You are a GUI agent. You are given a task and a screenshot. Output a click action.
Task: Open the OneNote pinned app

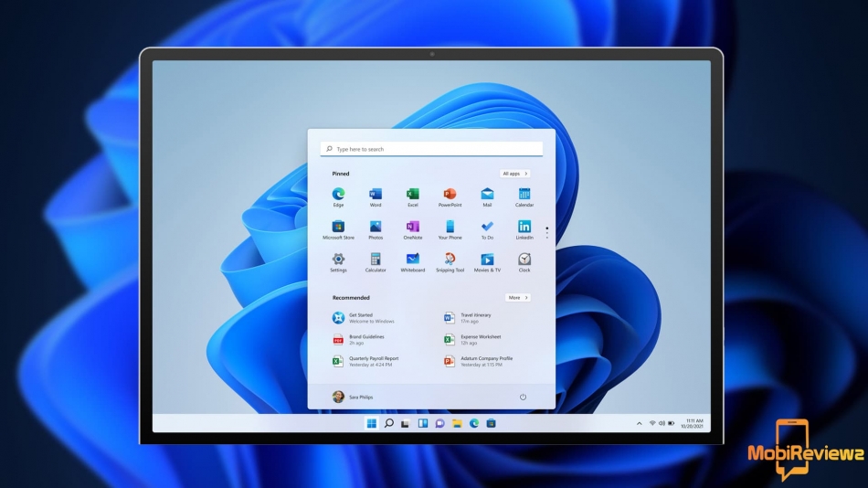(x=412, y=227)
